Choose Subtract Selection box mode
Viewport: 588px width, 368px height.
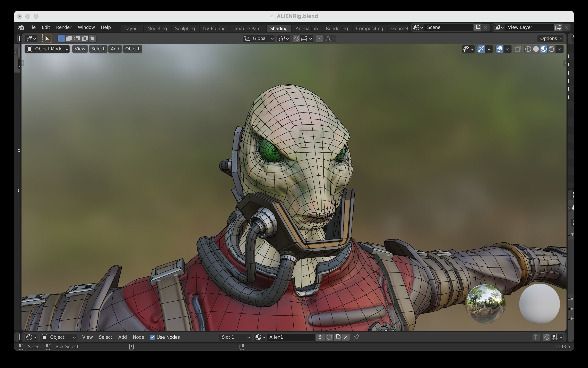77,39
